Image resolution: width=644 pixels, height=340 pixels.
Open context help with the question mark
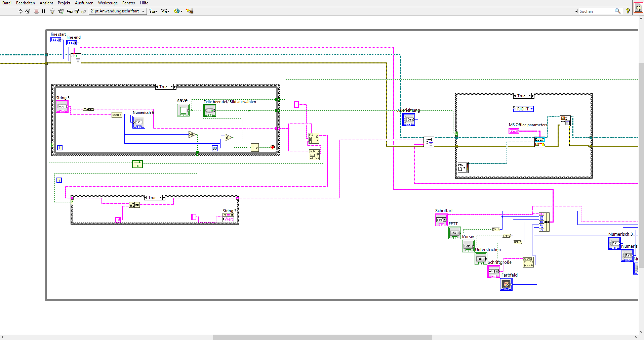click(x=628, y=11)
